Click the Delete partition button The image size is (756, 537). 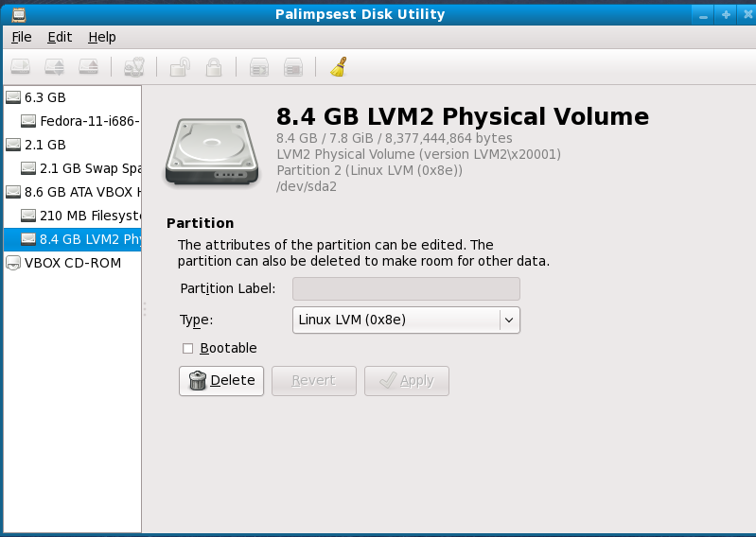(x=221, y=381)
